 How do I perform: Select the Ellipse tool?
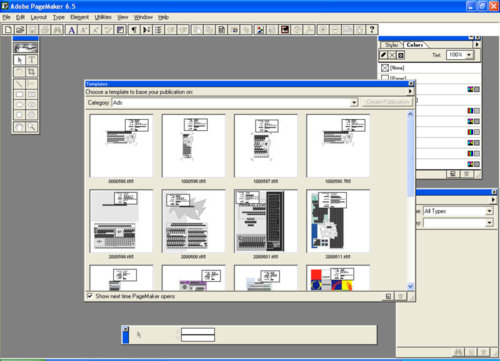coord(19,105)
